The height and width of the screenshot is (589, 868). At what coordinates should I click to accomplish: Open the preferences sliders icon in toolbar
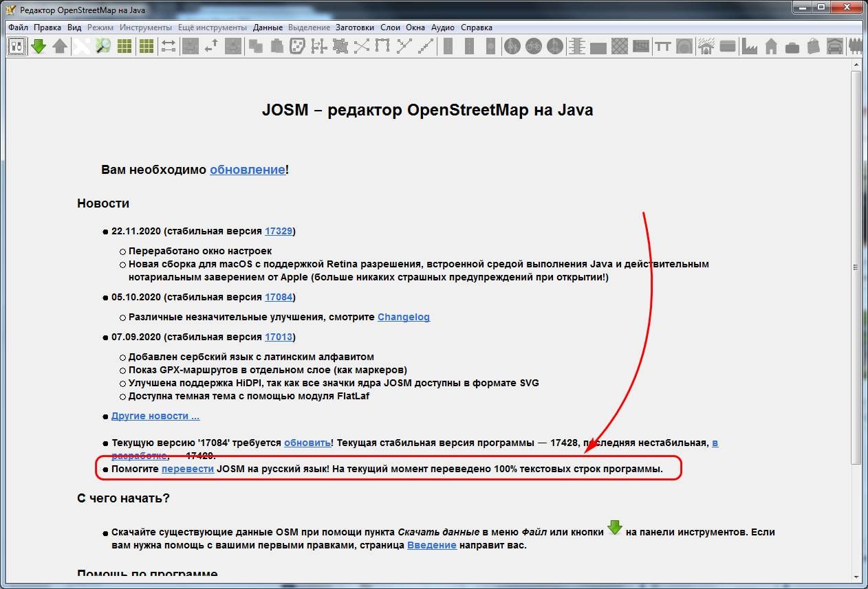point(17,46)
